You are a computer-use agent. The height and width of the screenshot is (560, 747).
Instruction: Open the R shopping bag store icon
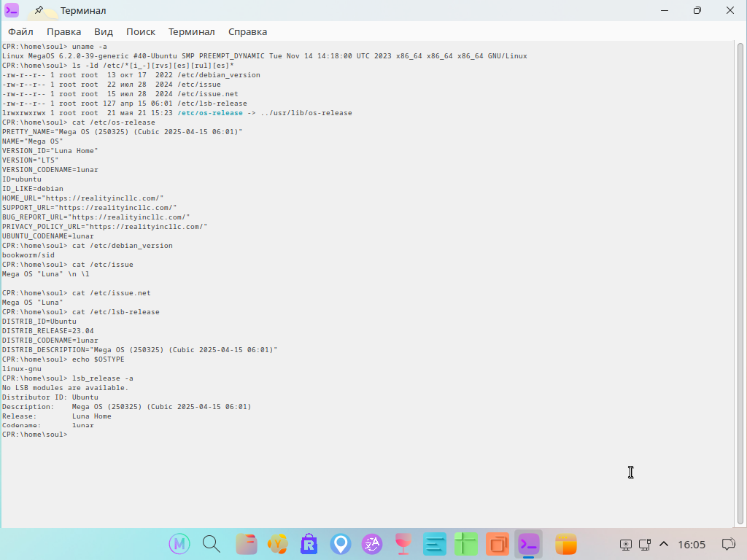[309, 544]
